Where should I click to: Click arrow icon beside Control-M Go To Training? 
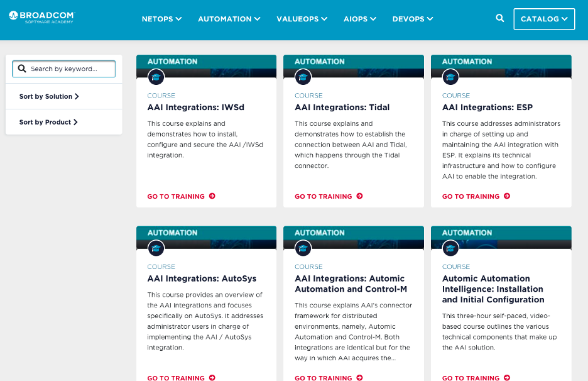tap(359, 378)
